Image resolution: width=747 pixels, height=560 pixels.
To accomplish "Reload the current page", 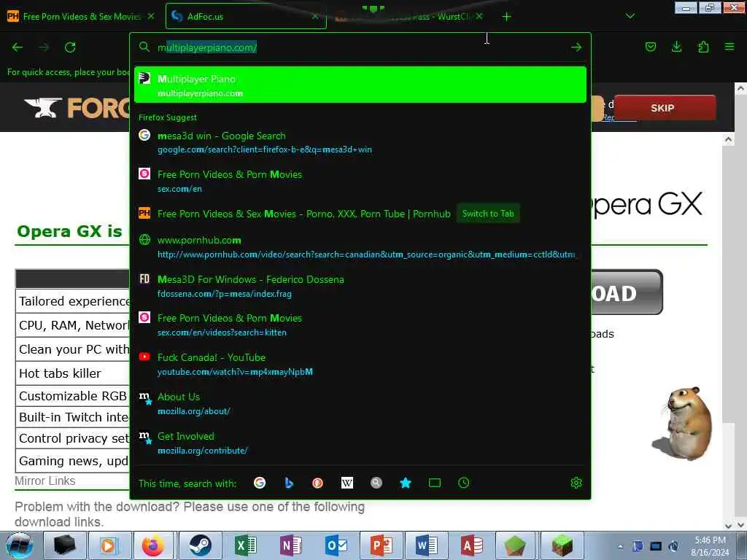I will coord(70,47).
